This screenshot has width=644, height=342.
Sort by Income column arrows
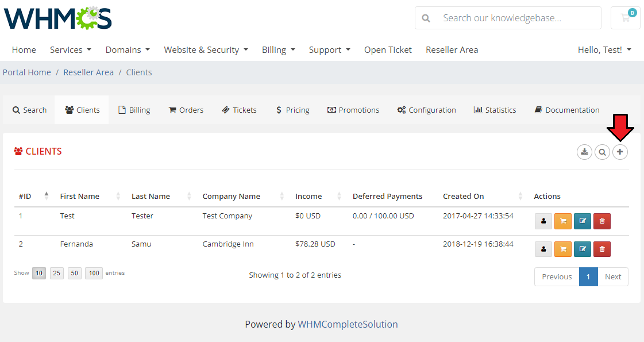tap(340, 196)
